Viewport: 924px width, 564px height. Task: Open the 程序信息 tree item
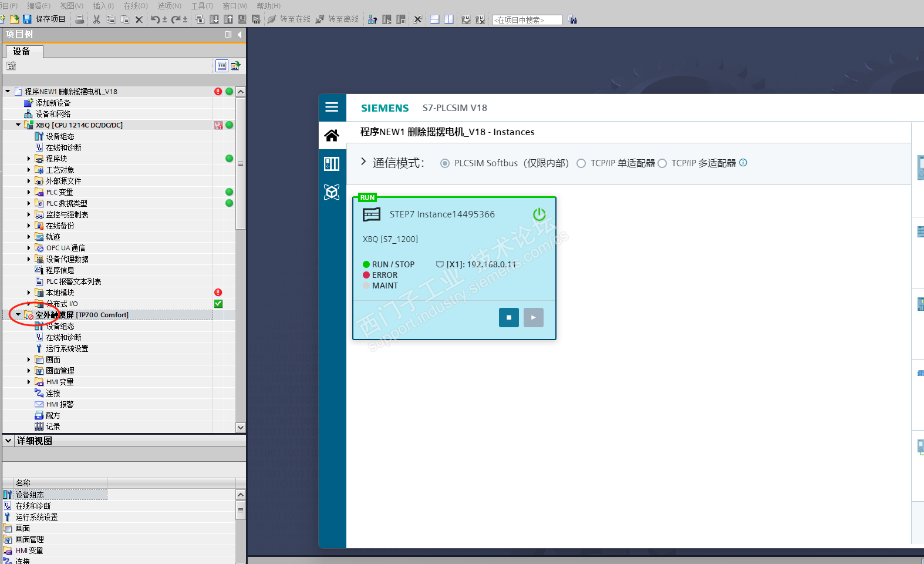(x=60, y=270)
